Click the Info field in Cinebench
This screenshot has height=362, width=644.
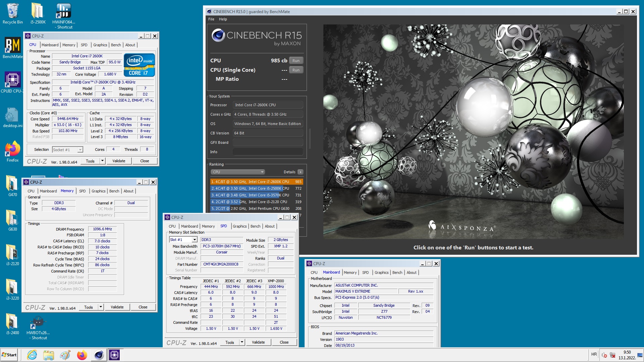click(x=268, y=152)
